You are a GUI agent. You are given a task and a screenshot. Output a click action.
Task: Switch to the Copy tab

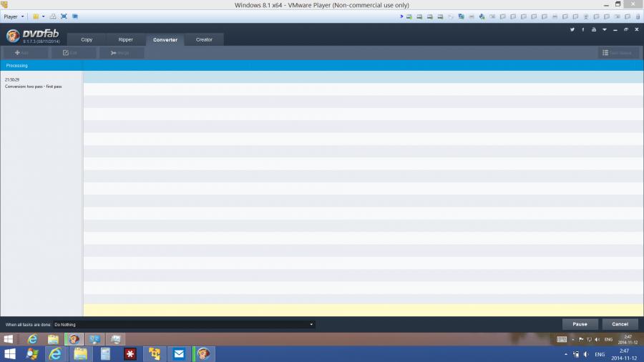[x=87, y=40]
